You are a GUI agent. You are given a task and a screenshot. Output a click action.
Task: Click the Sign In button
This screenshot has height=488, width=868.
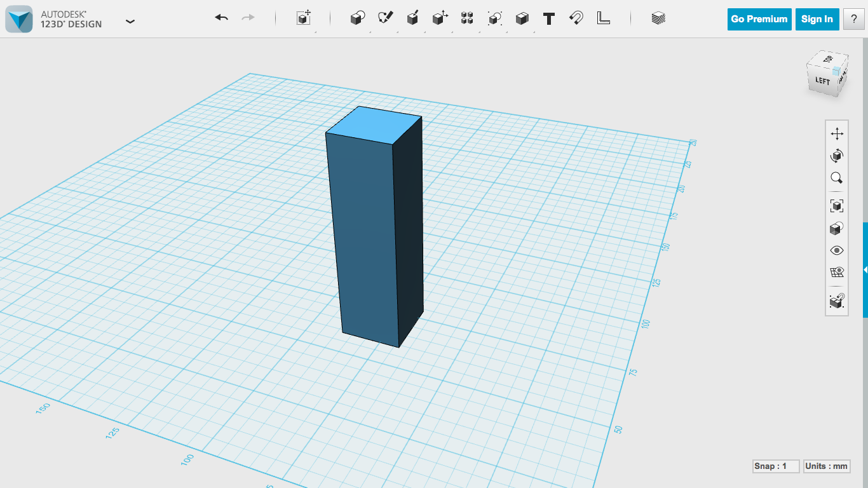click(817, 19)
